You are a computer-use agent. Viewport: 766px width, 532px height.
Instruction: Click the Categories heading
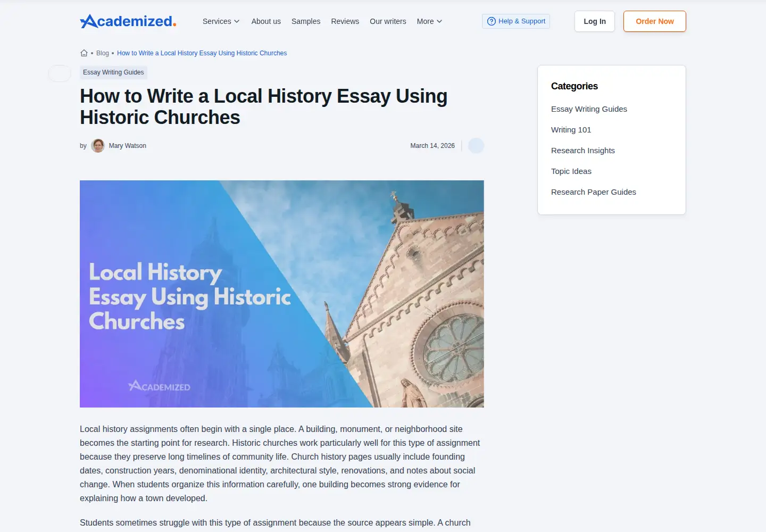[574, 86]
